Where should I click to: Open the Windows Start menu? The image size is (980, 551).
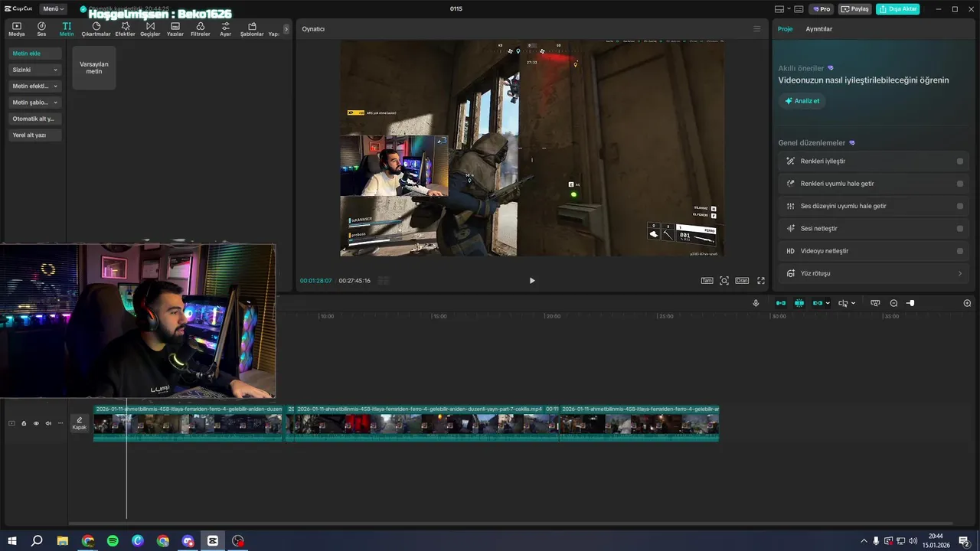click(x=12, y=541)
